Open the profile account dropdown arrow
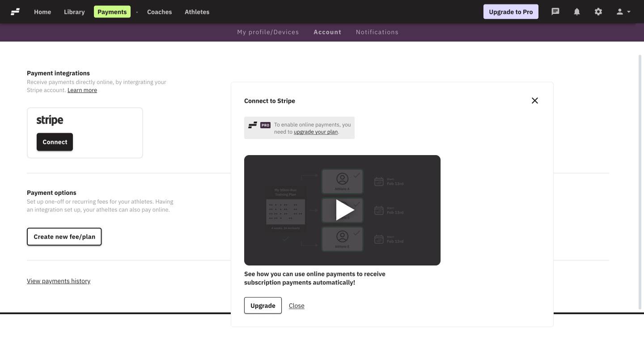Viewport: 644px width, 358px height. click(629, 12)
